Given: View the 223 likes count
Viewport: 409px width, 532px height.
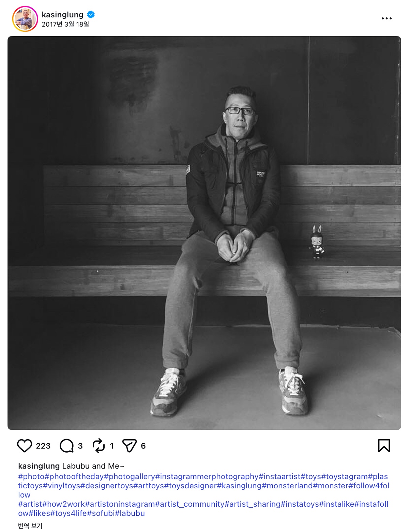Looking at the screenshot, I should pos(43,446).
